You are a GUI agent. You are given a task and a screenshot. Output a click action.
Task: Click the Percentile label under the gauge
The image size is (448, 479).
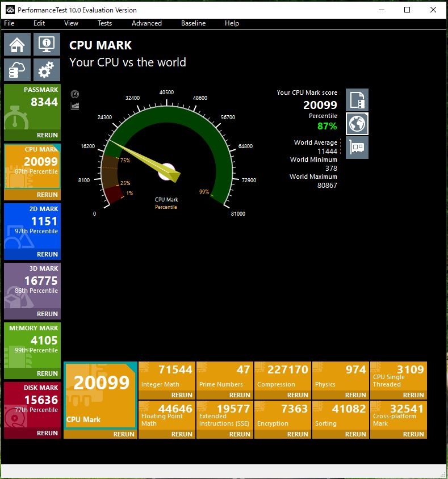[x=166, y=207]
